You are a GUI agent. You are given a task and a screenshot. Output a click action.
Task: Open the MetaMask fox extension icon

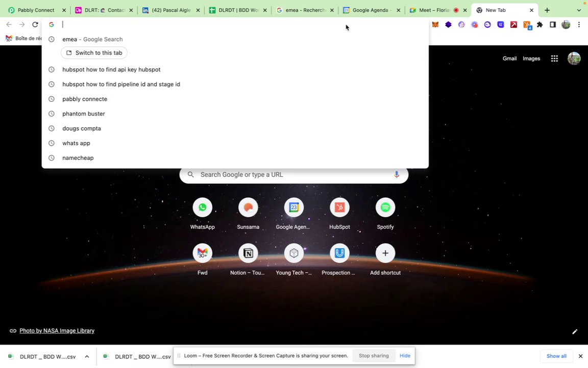tap(435, 25)
